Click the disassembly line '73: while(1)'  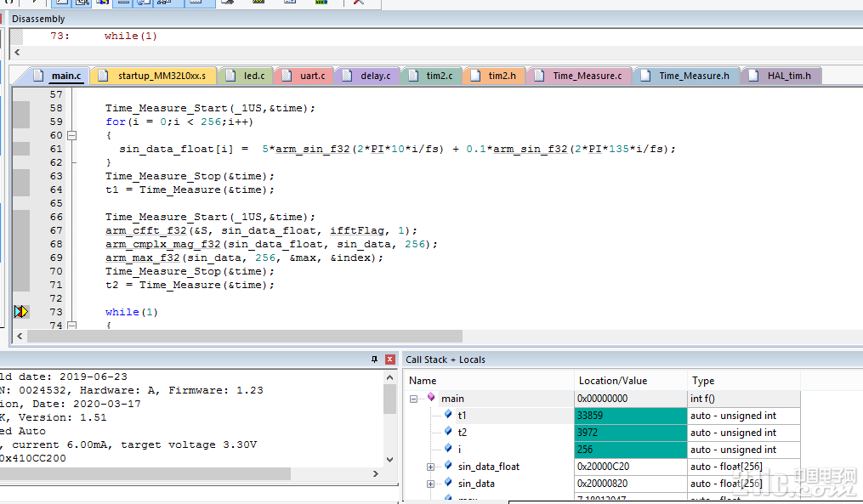point(104,36)
